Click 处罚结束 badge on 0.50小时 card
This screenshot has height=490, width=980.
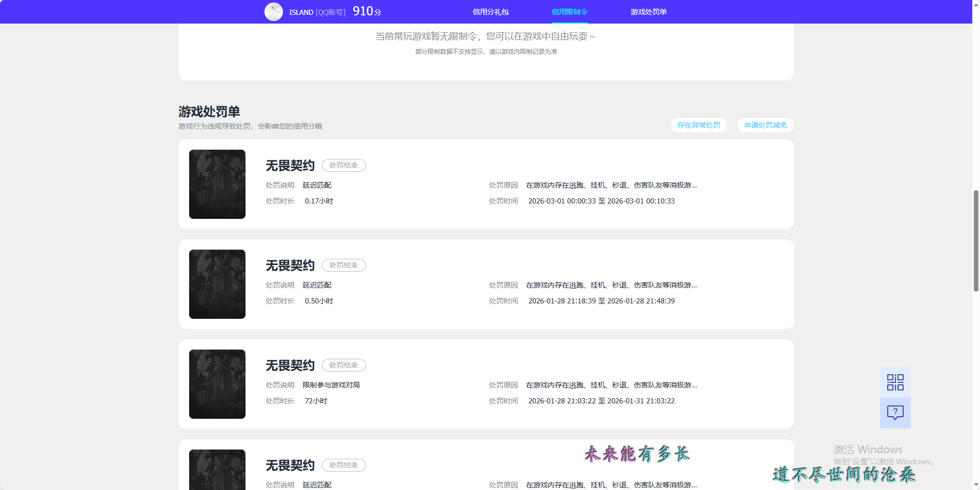tap(343, 265)
